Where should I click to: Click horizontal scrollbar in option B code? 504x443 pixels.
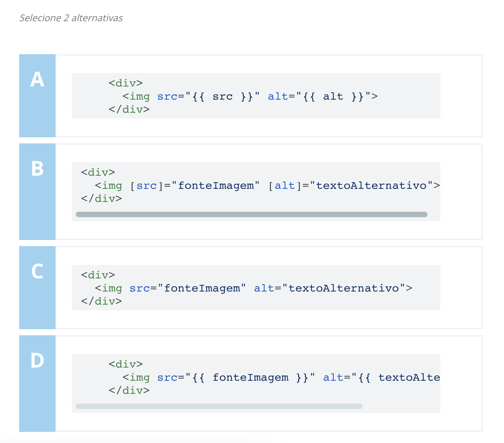[x=252, y=214]
